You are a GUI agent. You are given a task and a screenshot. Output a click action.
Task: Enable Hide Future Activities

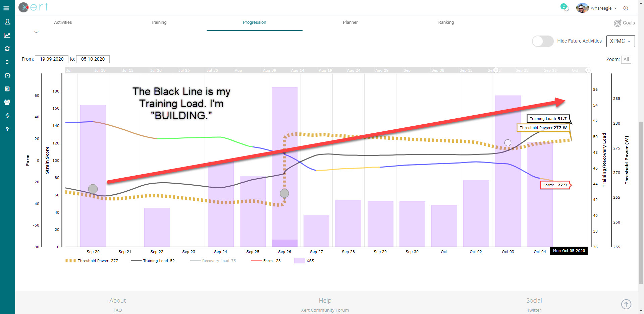click(542, 41)
